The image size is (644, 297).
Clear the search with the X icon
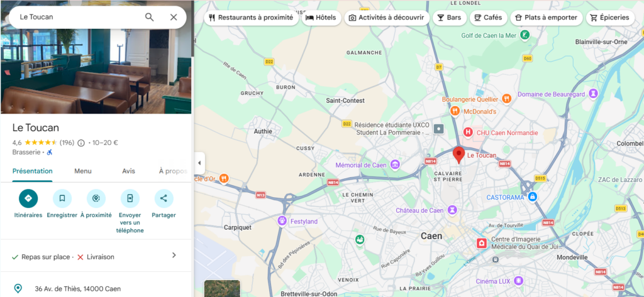tap(174, 17)
